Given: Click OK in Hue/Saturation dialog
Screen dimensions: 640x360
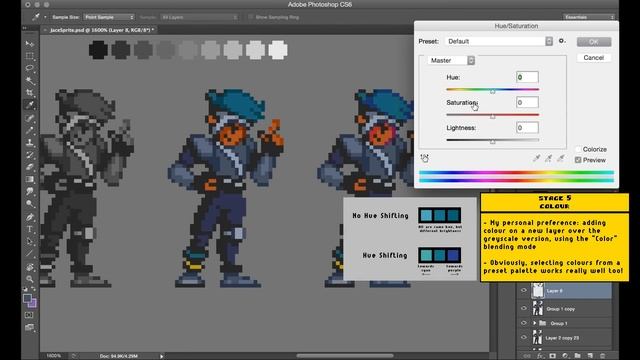Looking at the screenshot, I should click(x=594, y=42).
